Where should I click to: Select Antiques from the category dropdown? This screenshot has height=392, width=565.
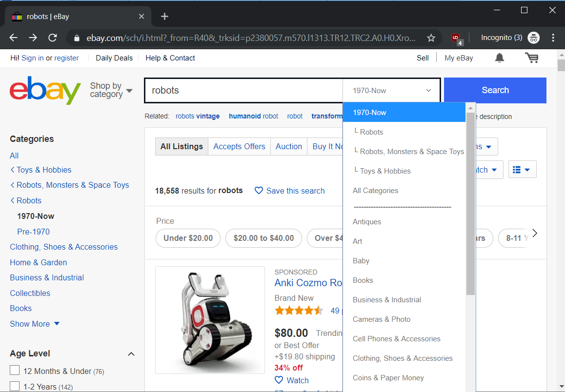pos(367,222)
